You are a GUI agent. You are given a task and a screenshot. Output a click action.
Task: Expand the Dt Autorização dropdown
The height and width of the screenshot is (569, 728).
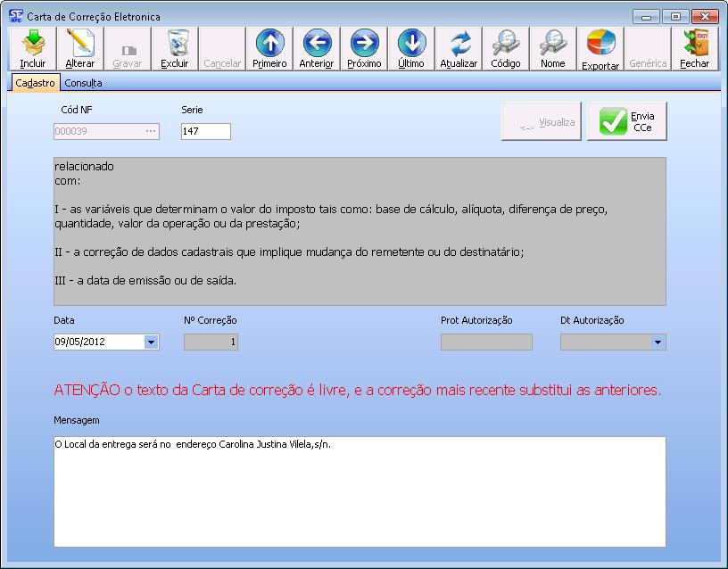658,342
